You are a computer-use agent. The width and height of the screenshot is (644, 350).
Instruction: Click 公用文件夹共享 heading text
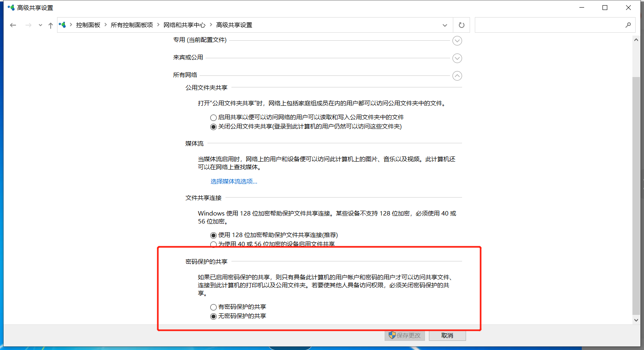click(x=206, y=87)
